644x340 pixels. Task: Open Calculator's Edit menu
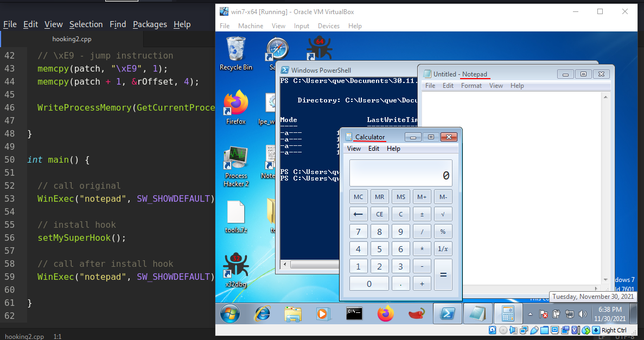[374, 149]
